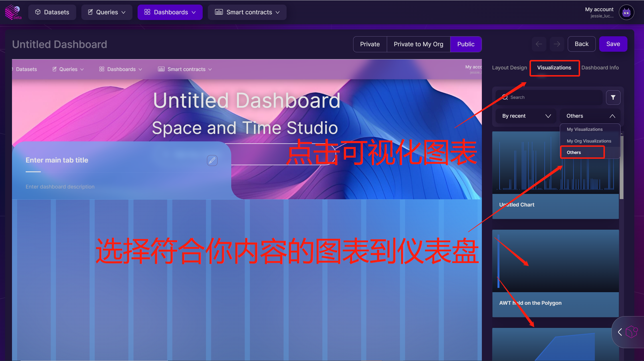
Task: Click the floating cube assistant icon
Action: [631, 332]
